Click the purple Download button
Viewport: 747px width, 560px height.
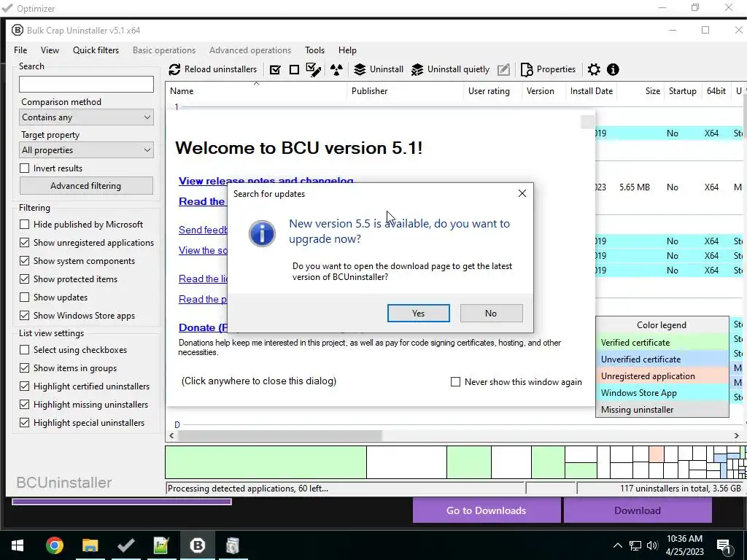click(x=638, y=510)
